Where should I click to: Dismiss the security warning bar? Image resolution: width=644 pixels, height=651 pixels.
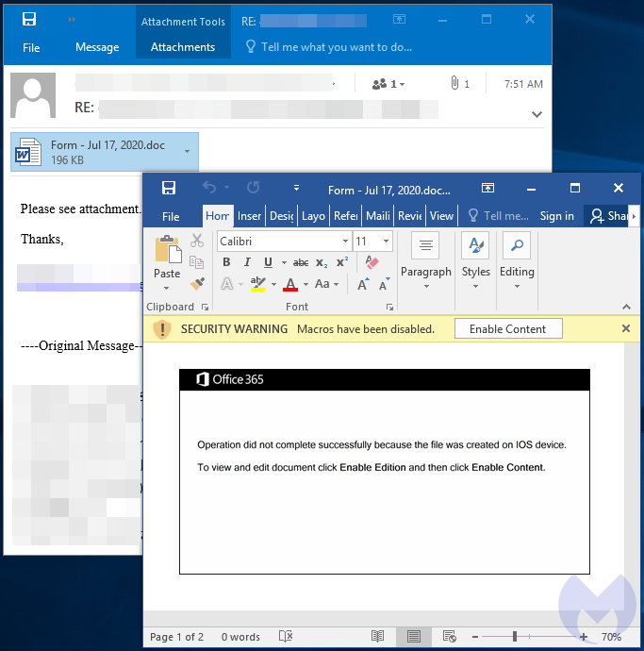point(626,329)
